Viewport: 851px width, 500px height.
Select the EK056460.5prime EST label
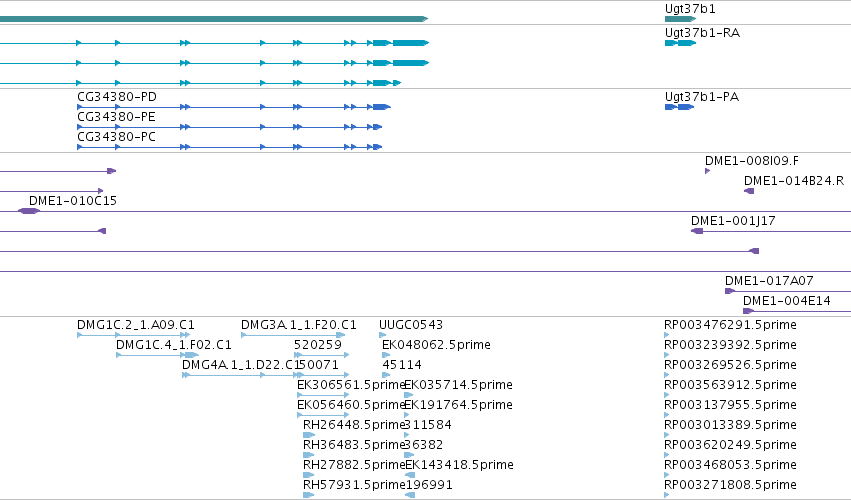point(351,406)
